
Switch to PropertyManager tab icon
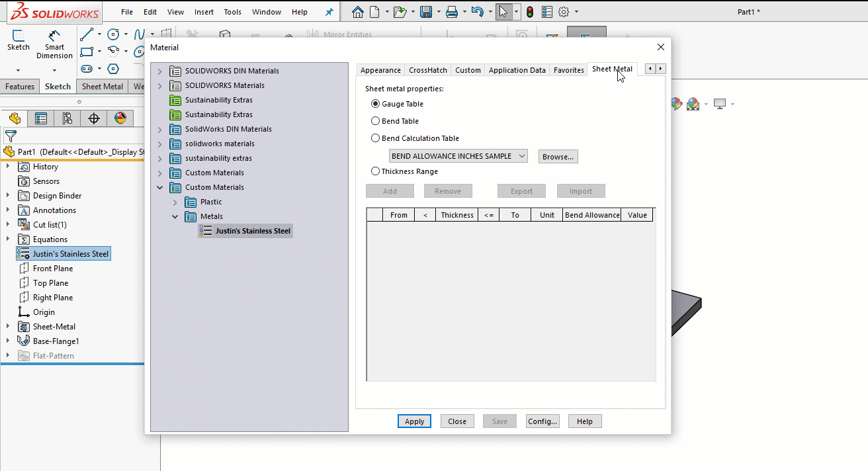41,118
